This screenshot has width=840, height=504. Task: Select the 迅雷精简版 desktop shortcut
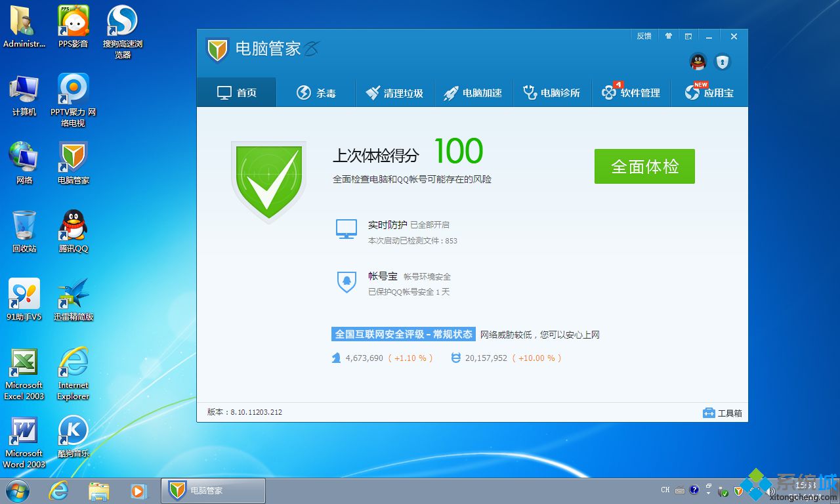coord(73,299)
